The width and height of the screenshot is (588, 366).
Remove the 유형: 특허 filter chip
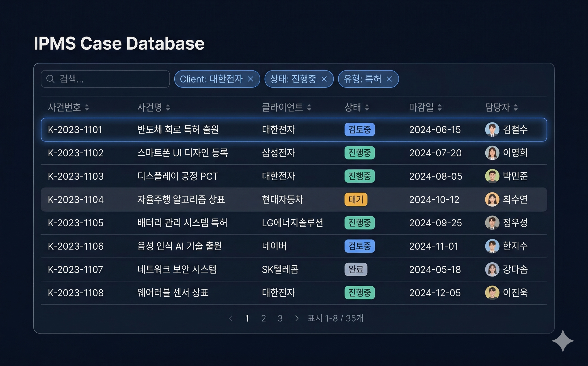click(x=389, y=79)
